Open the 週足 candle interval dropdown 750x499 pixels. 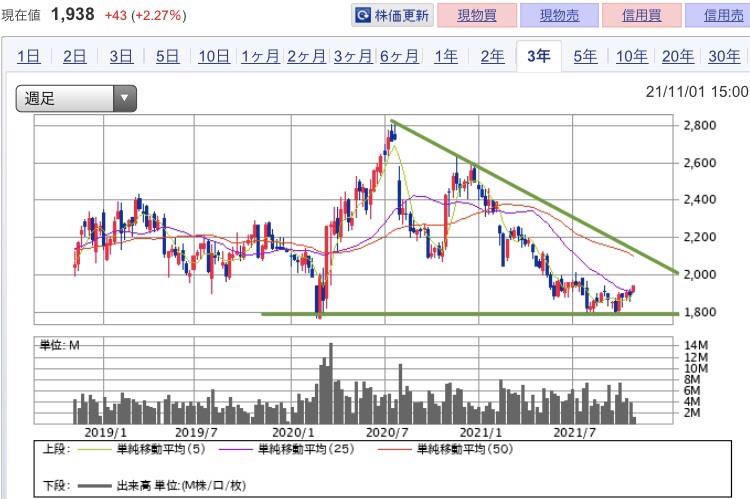pos(76,99)
